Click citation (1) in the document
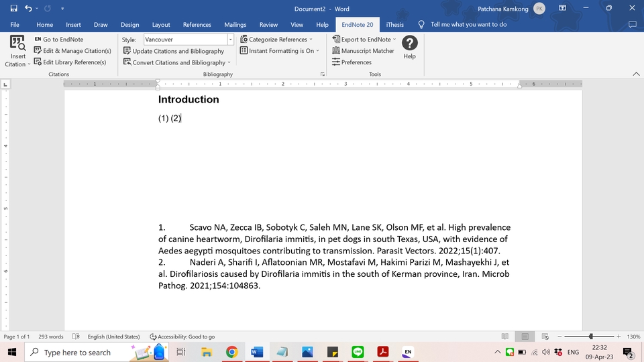The image size is (644, 362). click(x=164, y=118)
